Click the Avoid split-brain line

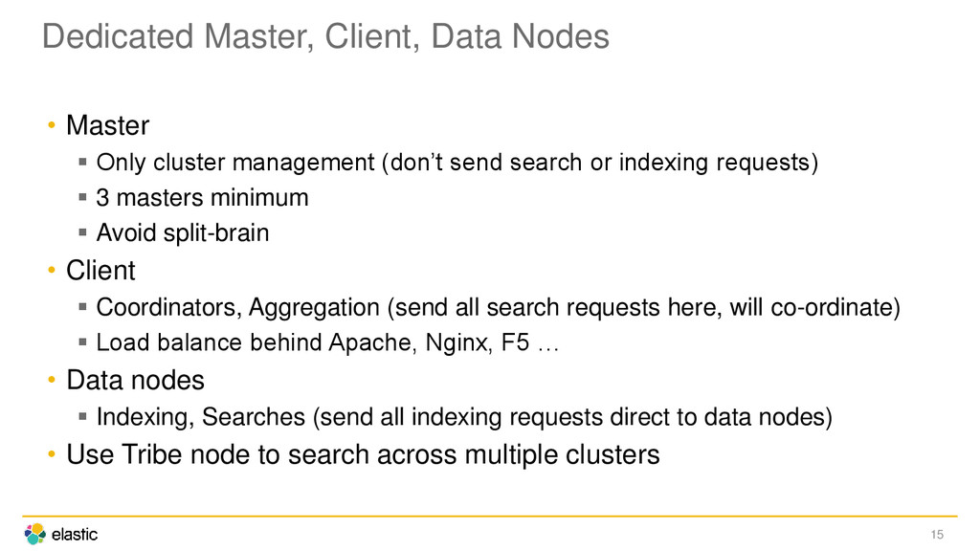183,233
